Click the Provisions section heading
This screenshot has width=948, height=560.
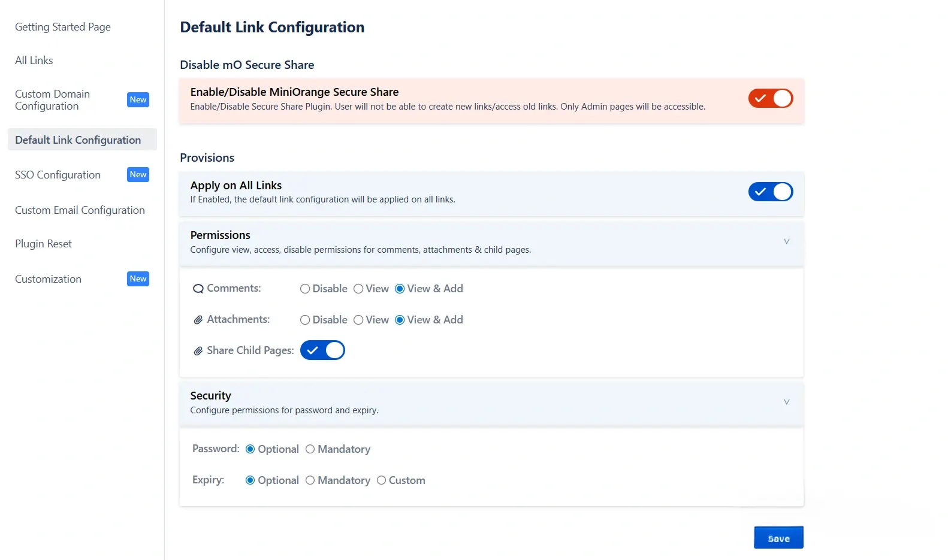[x=207, y=158]
